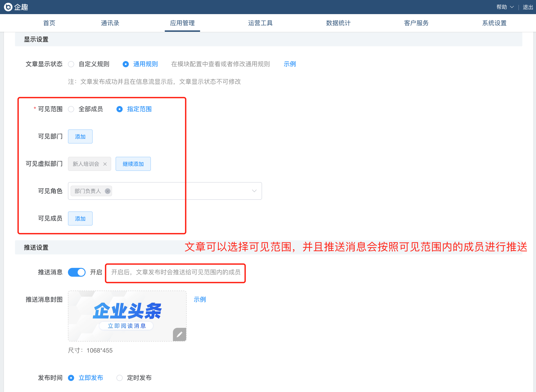The width and height of the screenshot is (536, 392).
Task: Click the 退出 link
Action: coord(528,7)
